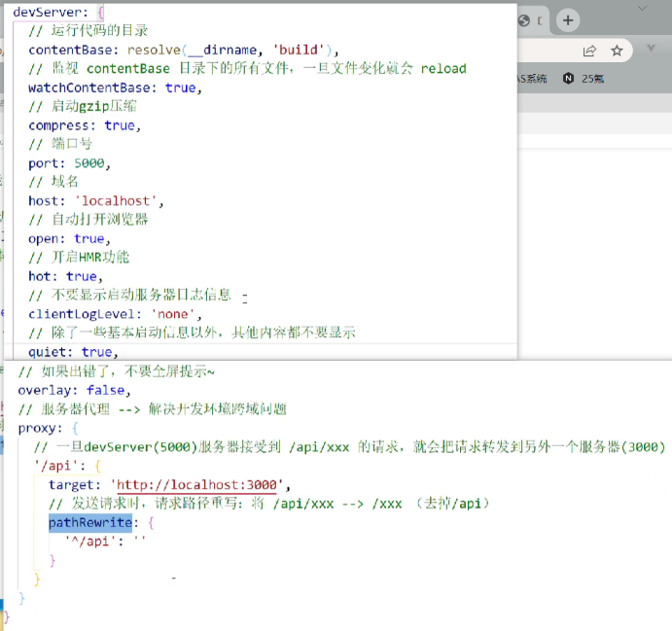Click the ''/api': {' key line
The width and height of the screenshot is (672, 631).
coord(67,465)
